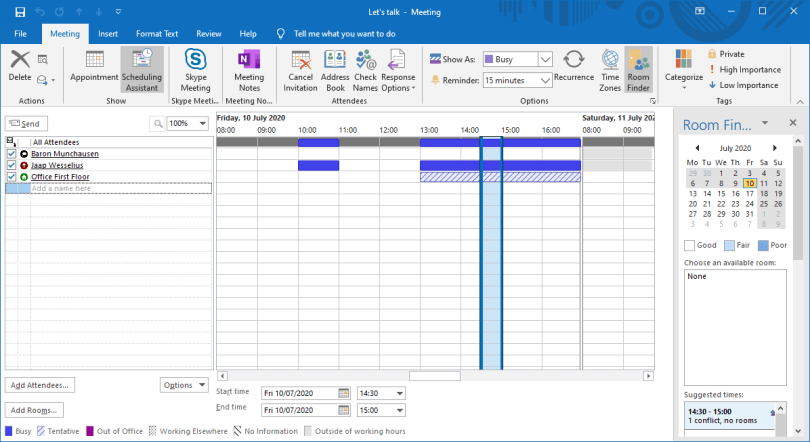The height and width of the screenshot is (442, 810).
Task: Click the Add Rooms button
Action: point(34,410)
